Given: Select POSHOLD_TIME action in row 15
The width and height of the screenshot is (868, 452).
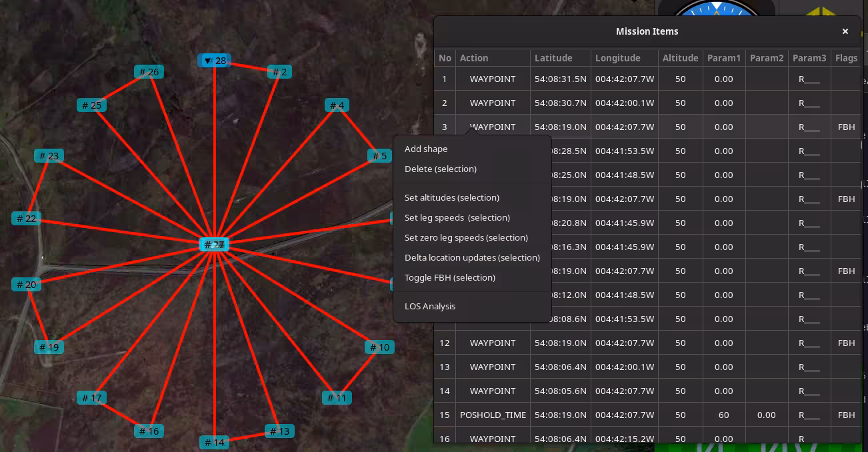Looking at the screenshot, I should pyautogui.click(x=493, y=415).
